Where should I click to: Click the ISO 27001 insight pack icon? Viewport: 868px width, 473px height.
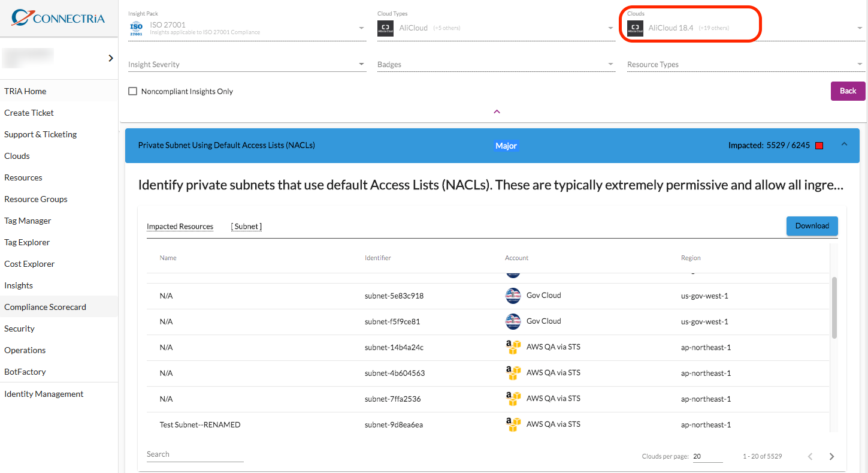click(137, 29)
